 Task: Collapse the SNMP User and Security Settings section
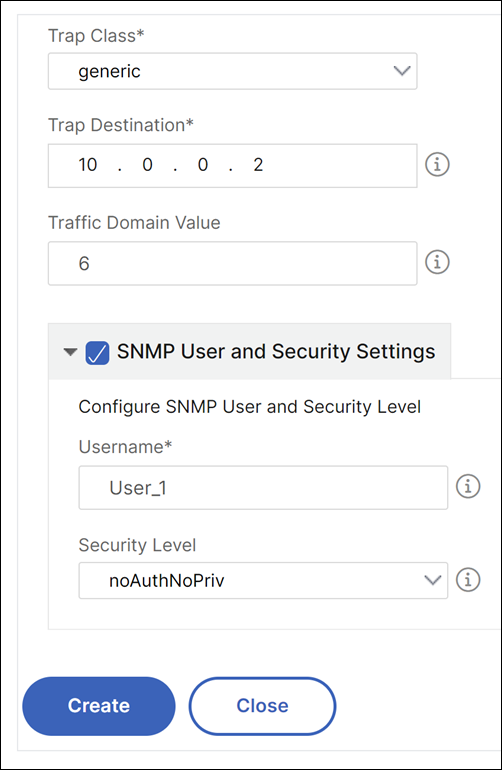[x=70, y=352]
